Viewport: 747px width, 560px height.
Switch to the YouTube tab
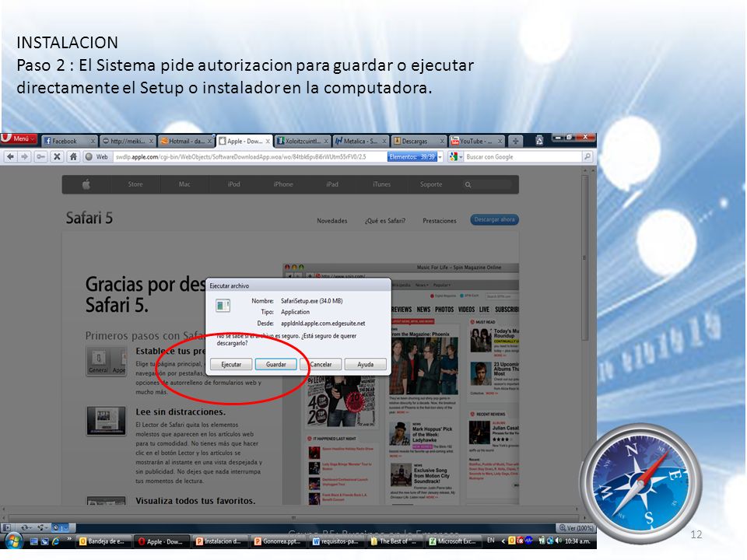[477, 141]
